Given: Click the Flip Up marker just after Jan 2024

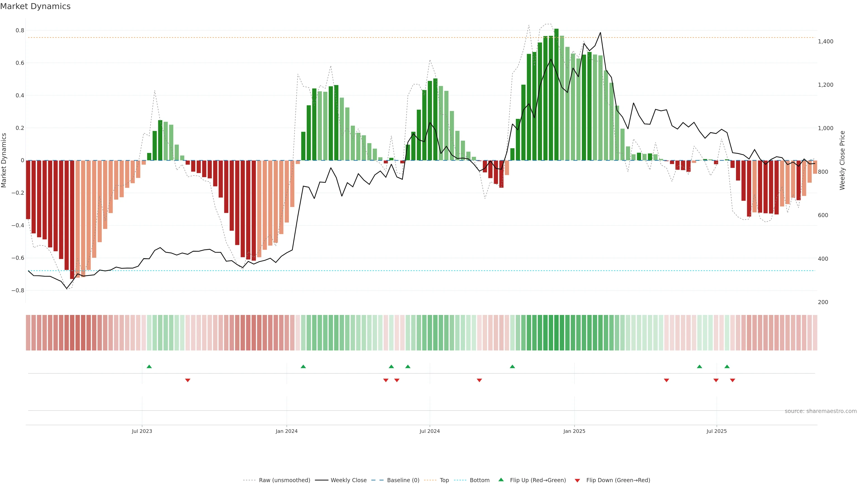Looking at the screenshot, I should (303, 366).
